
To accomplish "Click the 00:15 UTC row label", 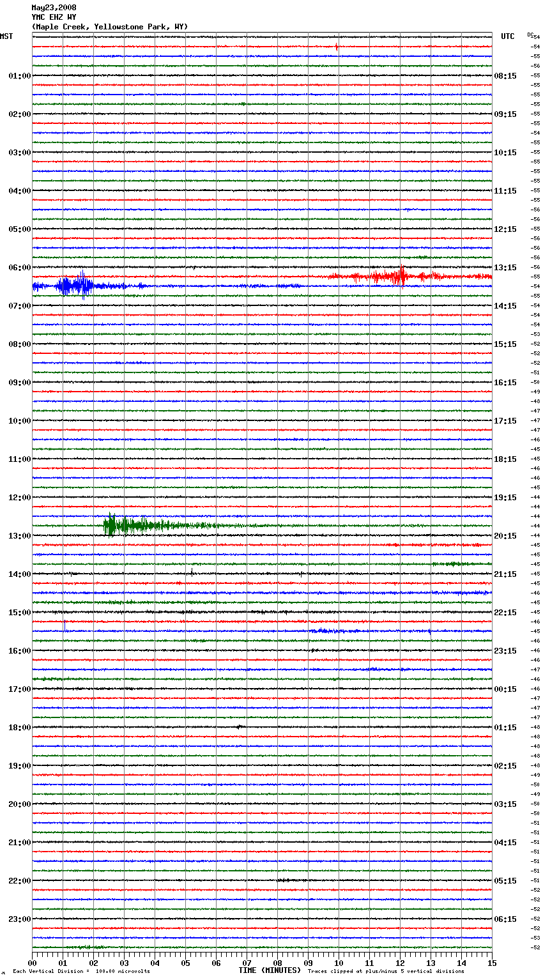I will pyautogui.click(x=505, y=689).
